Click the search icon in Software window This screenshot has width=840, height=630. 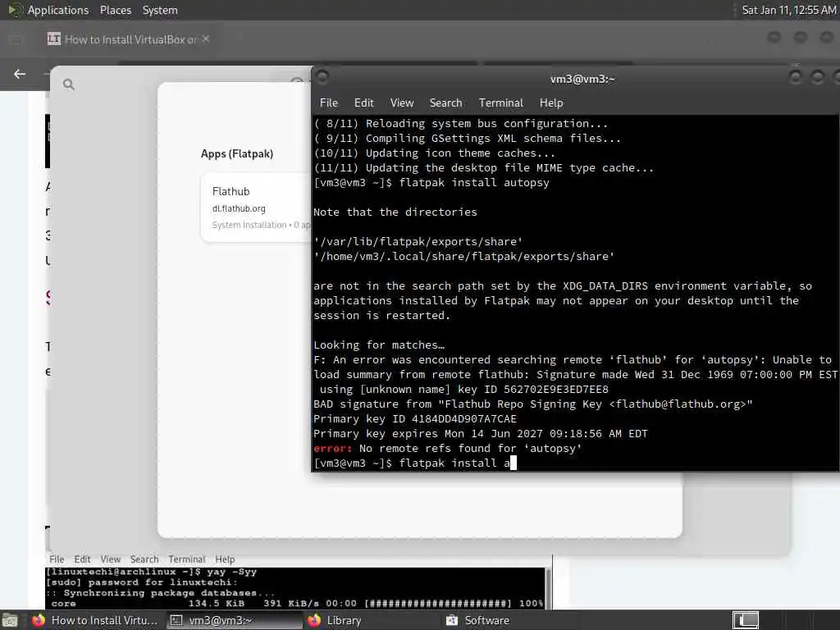tap(69, 84)
